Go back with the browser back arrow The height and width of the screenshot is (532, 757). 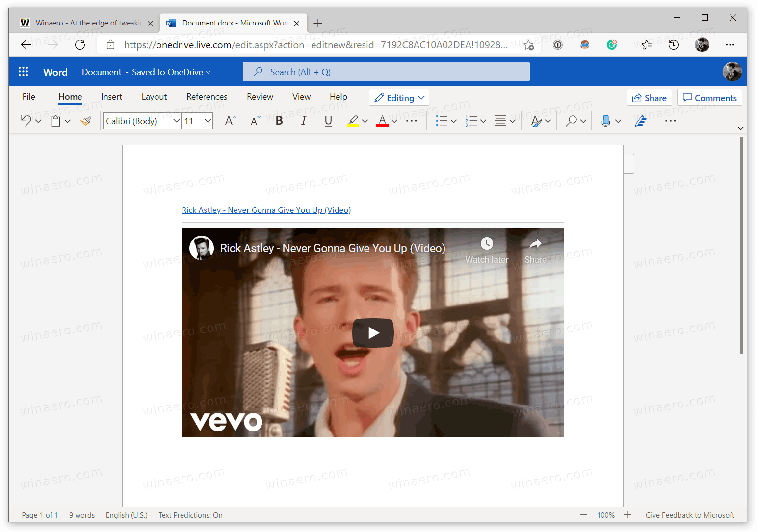[x=26, y=45]
